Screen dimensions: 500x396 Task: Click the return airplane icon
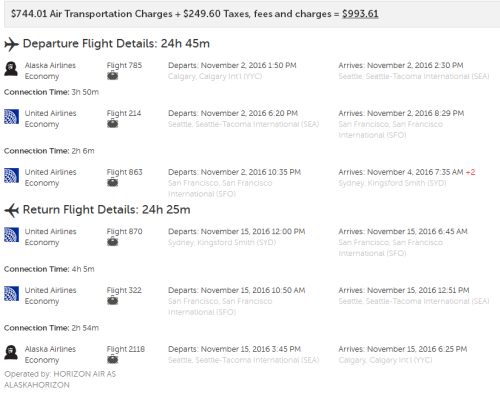point(11,211)
